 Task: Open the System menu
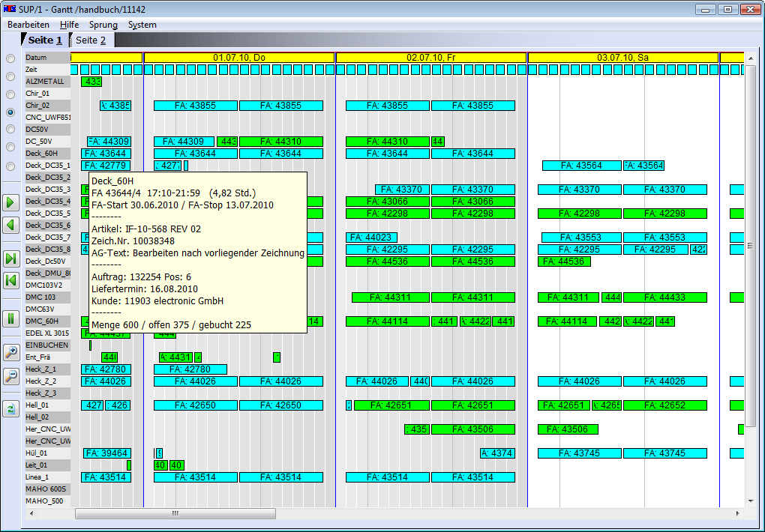(x=142, y=25)
